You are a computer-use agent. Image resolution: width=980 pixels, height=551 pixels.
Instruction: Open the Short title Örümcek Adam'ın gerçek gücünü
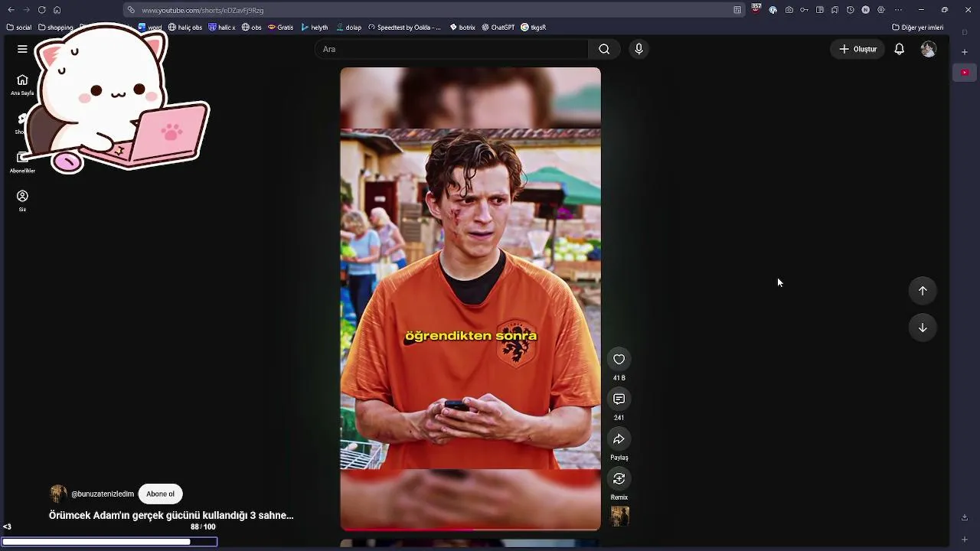coord(171,516)
